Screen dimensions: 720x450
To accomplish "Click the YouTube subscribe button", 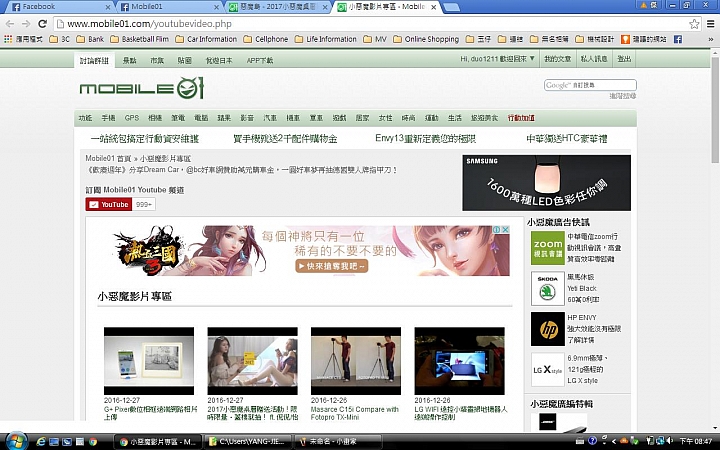I will (x=109, y=204).
